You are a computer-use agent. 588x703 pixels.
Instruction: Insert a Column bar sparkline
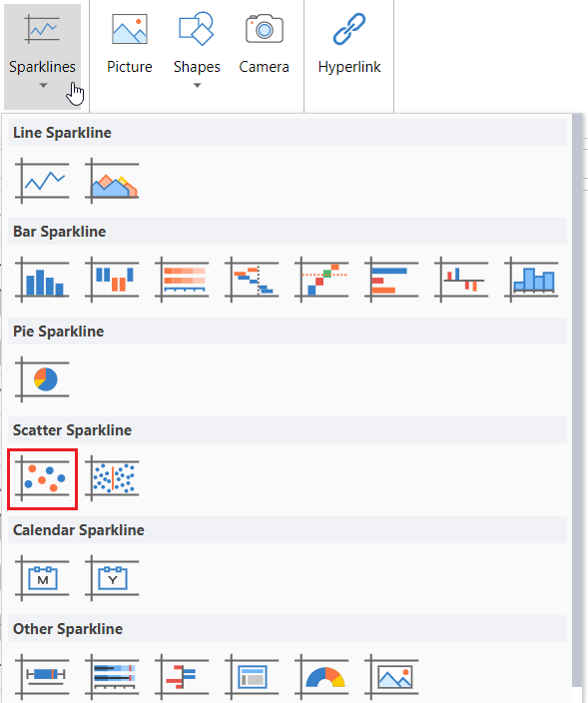(42, 280)
